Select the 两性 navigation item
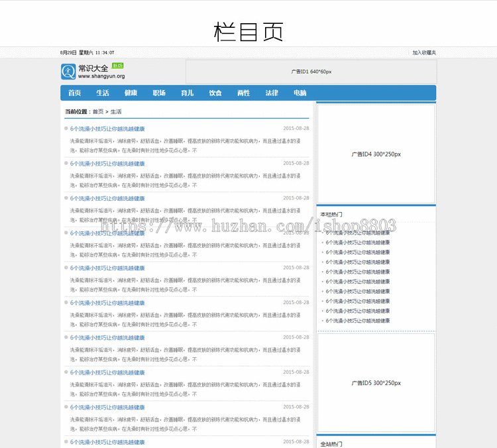Screen dimensions: 497x448 pyautogui.click(x=244, y=93)
